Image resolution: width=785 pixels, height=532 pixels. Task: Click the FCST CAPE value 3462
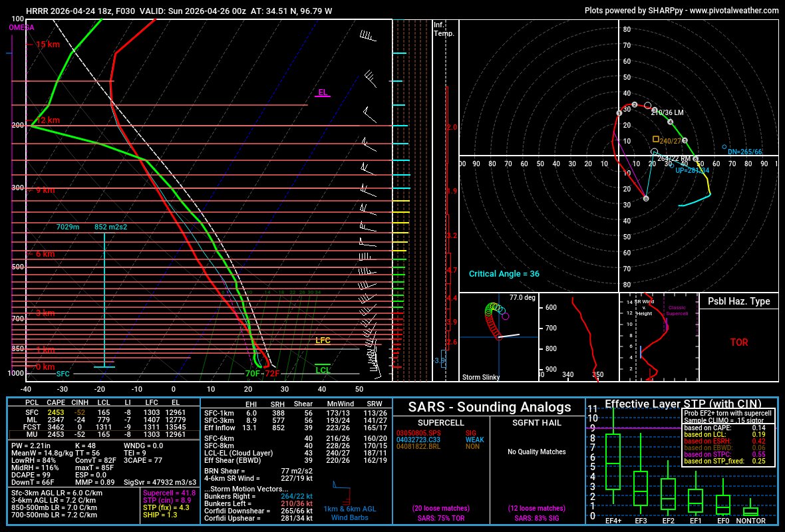click(x=56, y=427)
